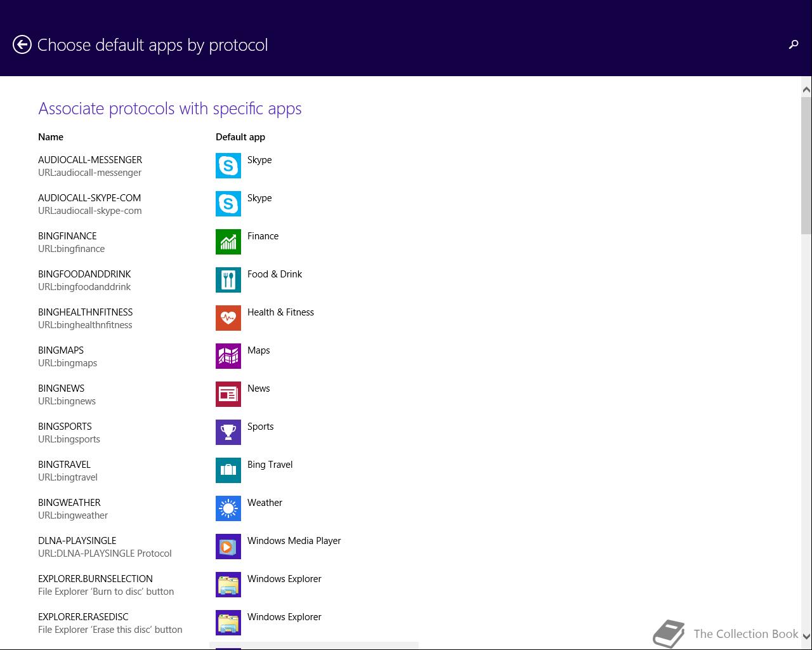Click the scrollbar up arrow
The image size is (812, 650).
click(x=806, y=90)
